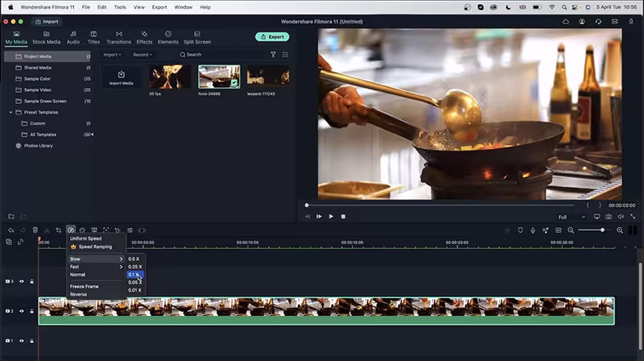644x361 pixels.
Task: Expand the Slow submenu
Action: [x=96, y=259]
